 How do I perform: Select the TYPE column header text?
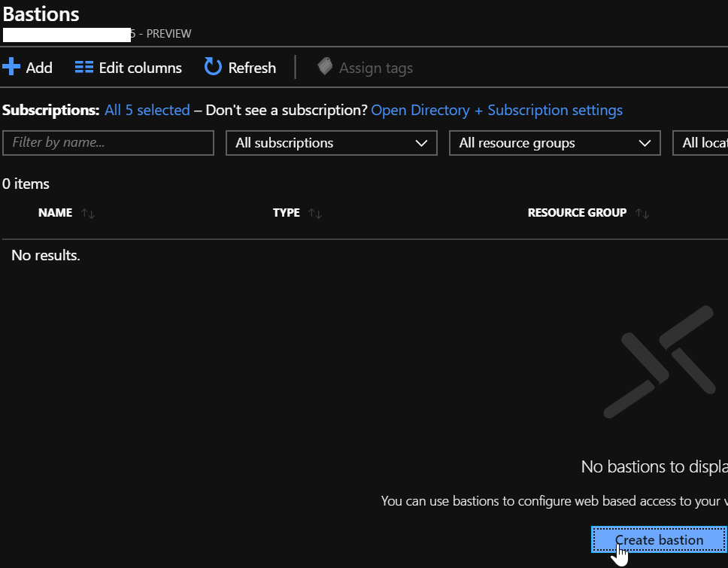click(286, 213)
